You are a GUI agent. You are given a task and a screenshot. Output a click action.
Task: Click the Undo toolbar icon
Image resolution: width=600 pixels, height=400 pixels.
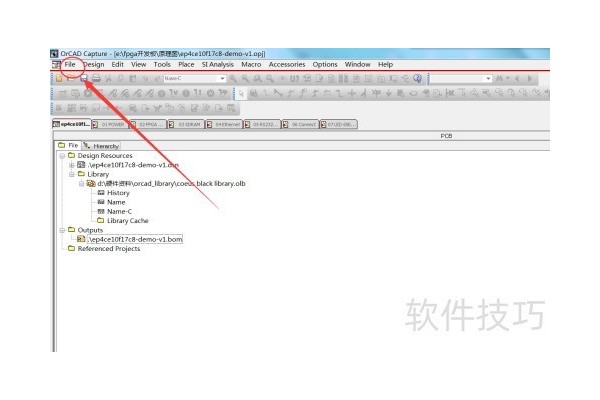[x=145, y=78]
